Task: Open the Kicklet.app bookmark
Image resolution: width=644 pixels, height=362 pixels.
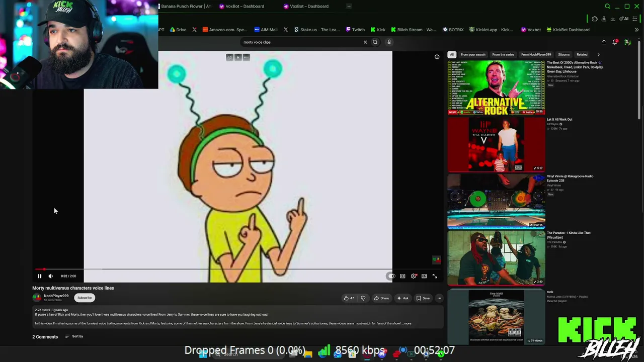Action: (x=491, y=30)
